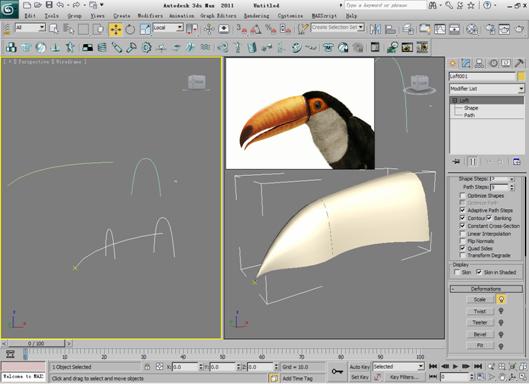
Task: Open the selection filter All dropdown
Action: click(30, 28)
